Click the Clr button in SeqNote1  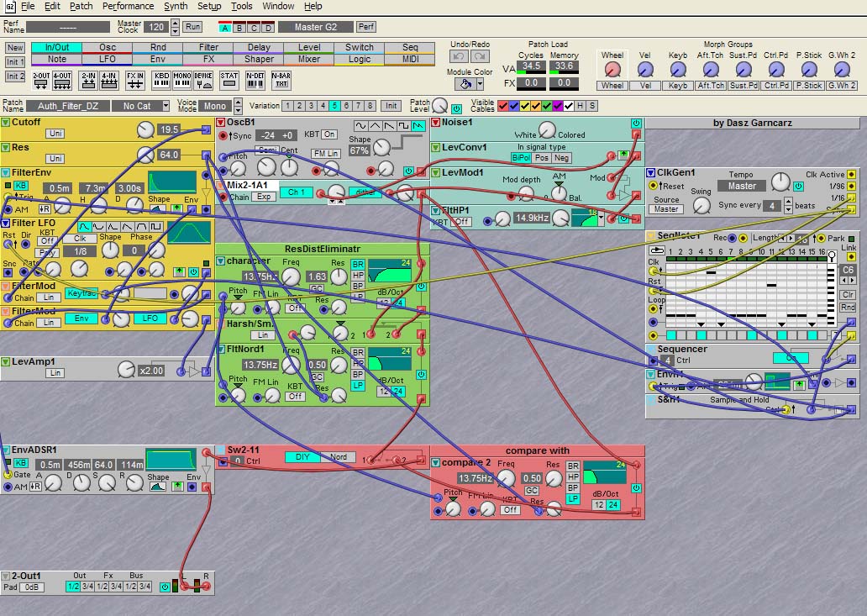click(x=848, y=295)
